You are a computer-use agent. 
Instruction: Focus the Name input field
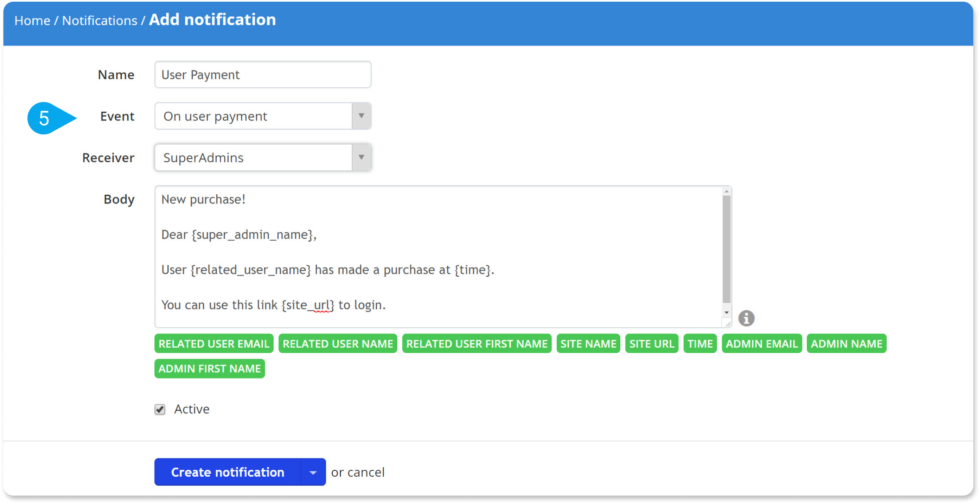tap(262, 75)
